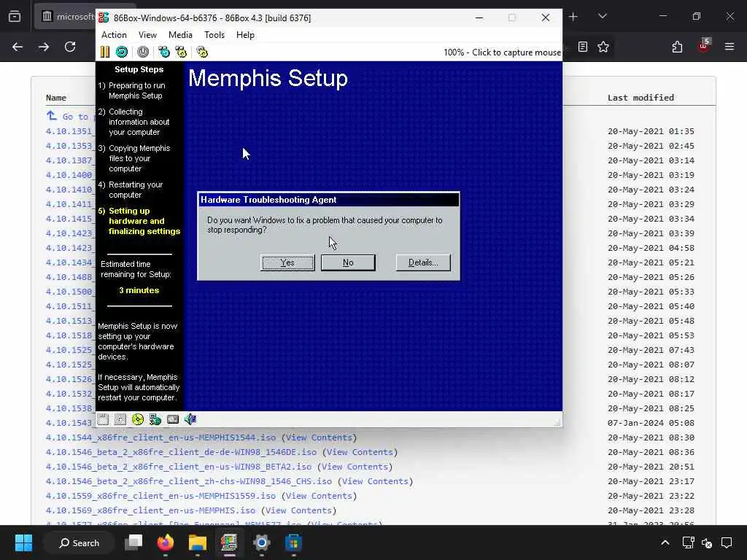Image resolution: width=747 pixels, height=560 pixels.
Task: Click the teal hard reset icon in 86Box
Action: pyautogui.click(x=122, y=52)
